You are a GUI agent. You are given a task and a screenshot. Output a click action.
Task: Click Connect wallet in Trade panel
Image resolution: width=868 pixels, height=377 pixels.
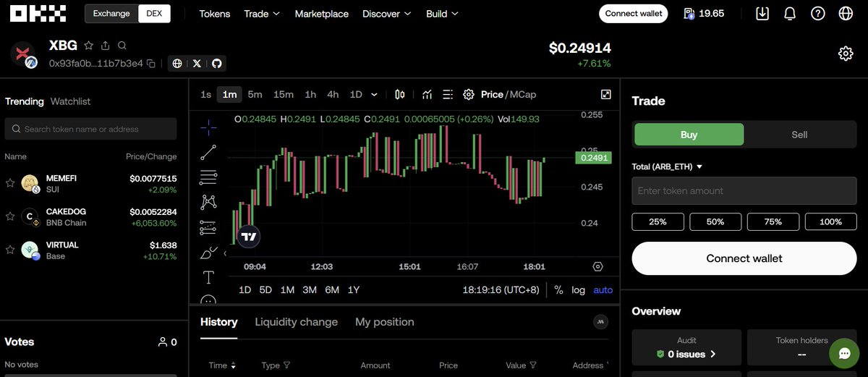(x=744, y=258)
